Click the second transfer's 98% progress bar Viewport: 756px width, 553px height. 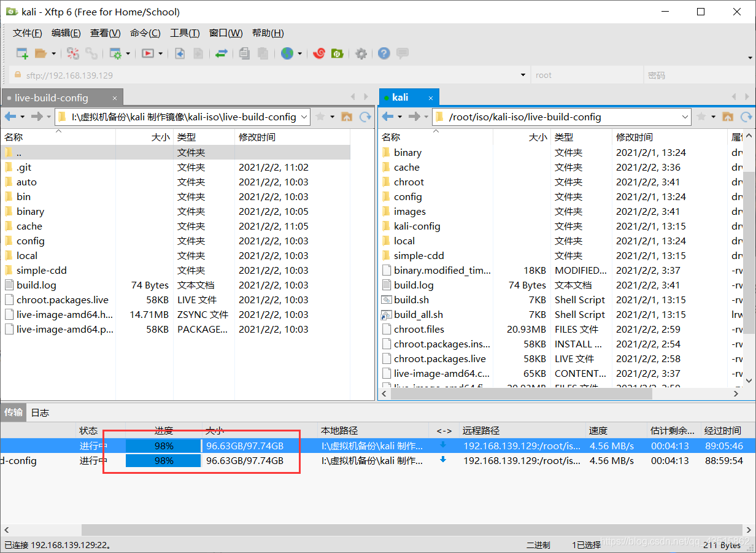click(163, 460)
